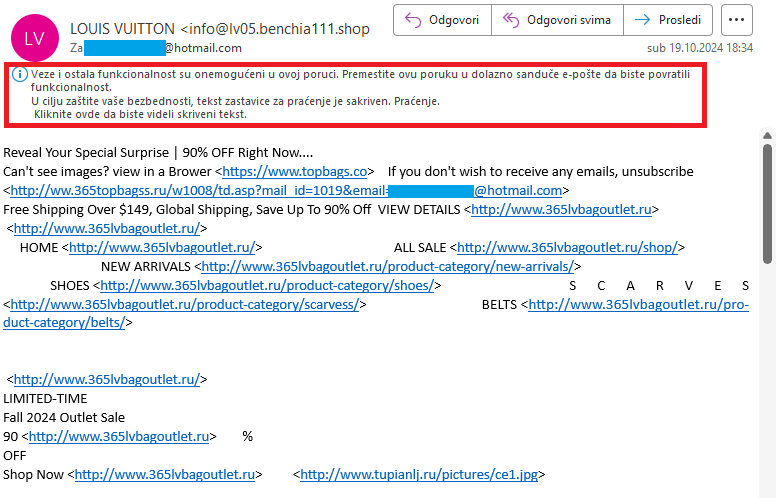Click the sender name LOUIS VUITTON
Viewport: 776px width, 498px height.
point(122,29)
